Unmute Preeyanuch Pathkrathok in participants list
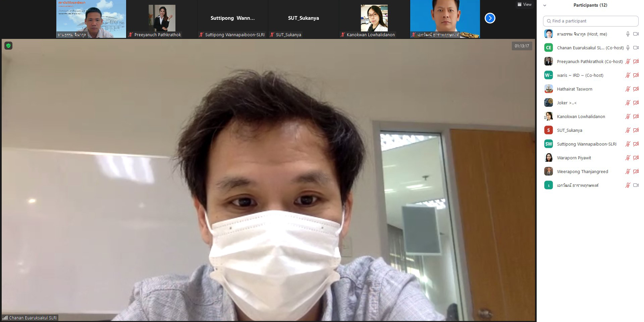The image size is (644, 322). point(628,61)
